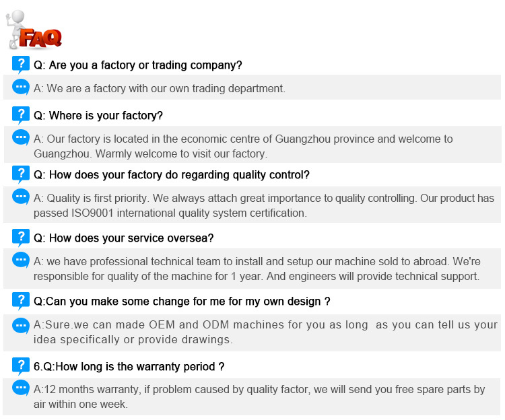Viewport: 505px width, 420px height.
Task: Click the 'How long is the warranty period' question
Action: (x=129, y=367)
